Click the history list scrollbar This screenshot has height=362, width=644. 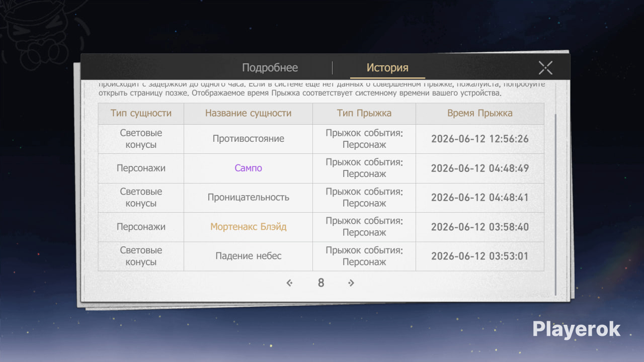[555, 204]
